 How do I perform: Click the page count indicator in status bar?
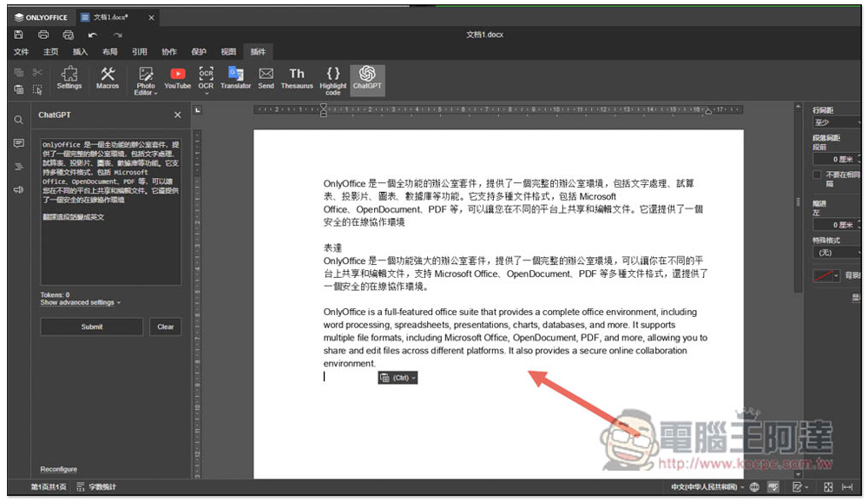48,487
